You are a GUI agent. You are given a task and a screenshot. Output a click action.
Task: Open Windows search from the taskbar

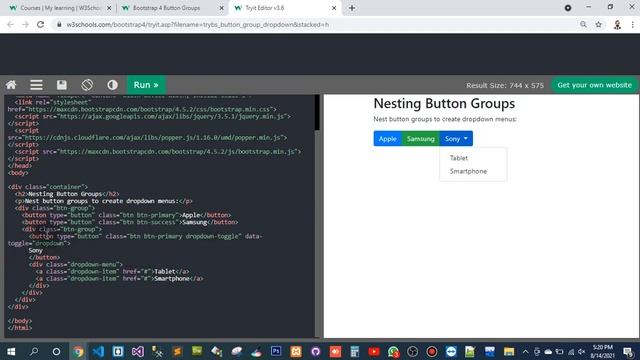34,351
